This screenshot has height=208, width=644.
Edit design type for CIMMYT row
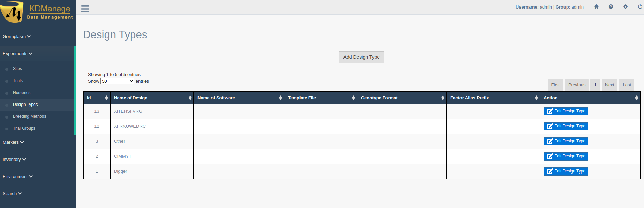(566, 156)
